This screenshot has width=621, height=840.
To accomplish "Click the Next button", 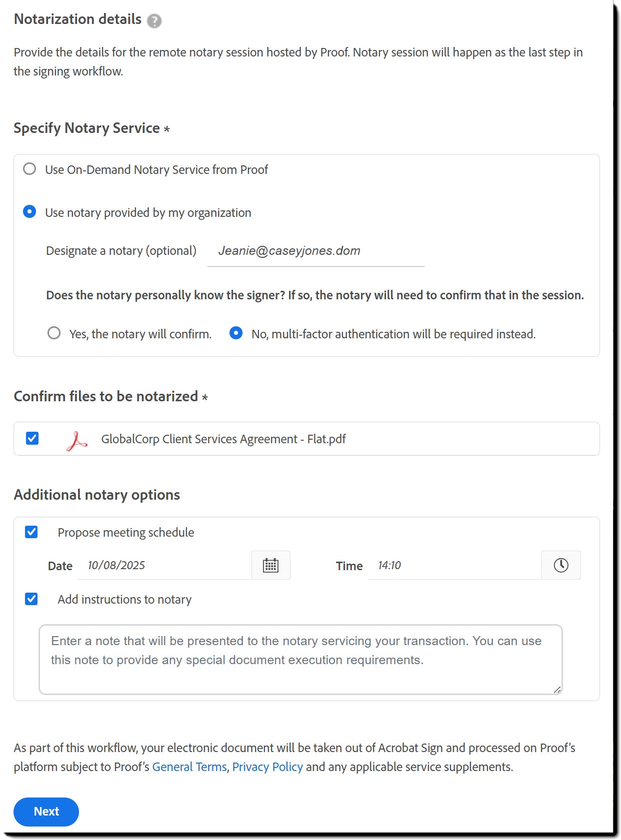I will coord(46,812).
